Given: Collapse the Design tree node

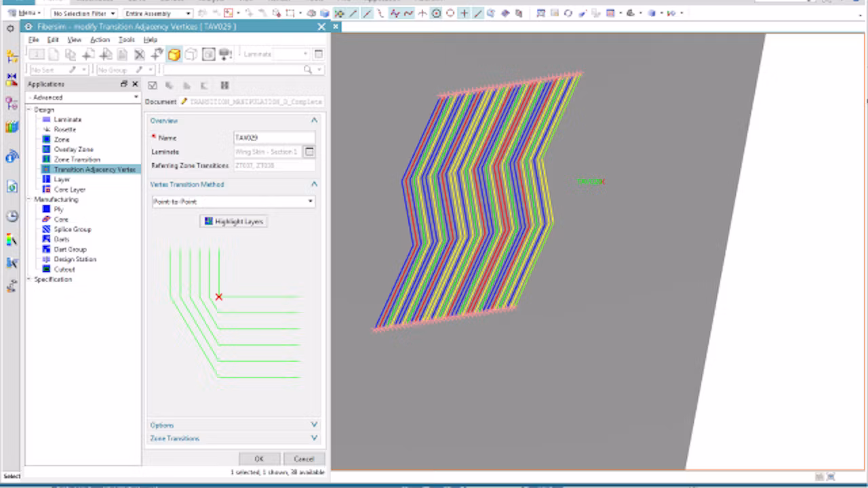Looking at the screenshot, I should pos(30,110).
